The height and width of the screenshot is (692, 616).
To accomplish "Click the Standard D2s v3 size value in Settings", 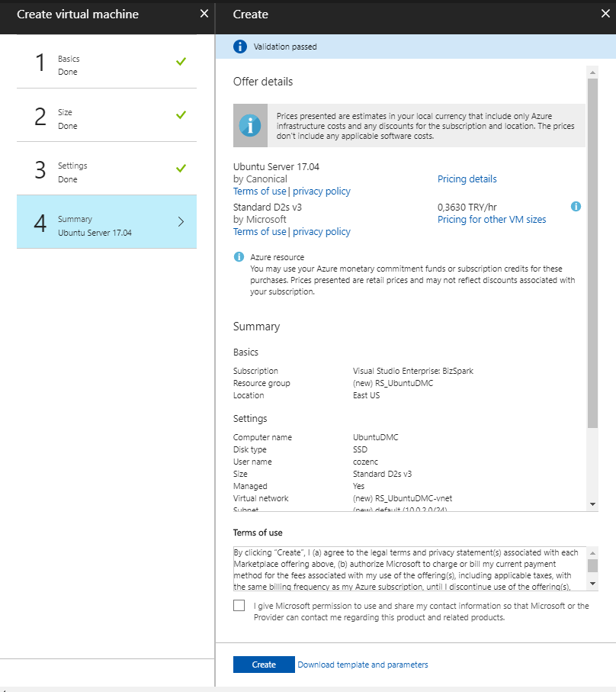I will coord(382,474).
